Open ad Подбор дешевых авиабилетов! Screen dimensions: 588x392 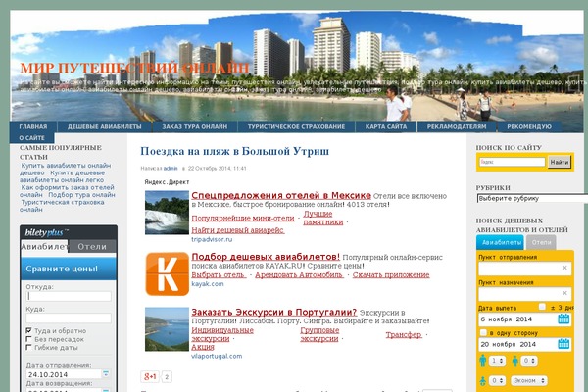pos(266,257)
